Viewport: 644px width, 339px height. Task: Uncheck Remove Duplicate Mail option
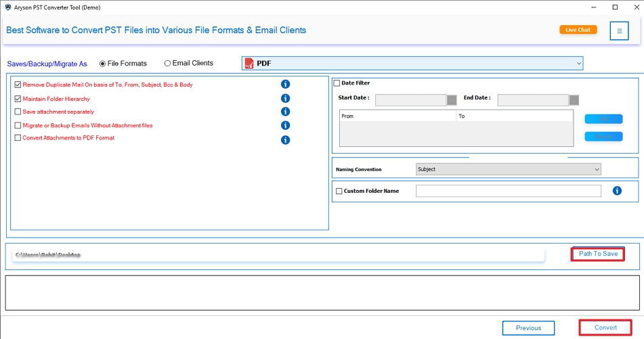18,85
